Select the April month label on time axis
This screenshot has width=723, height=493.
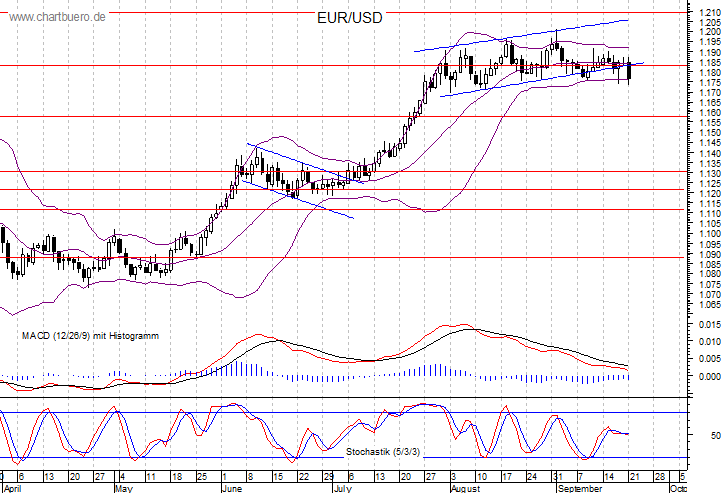point(11,489)
